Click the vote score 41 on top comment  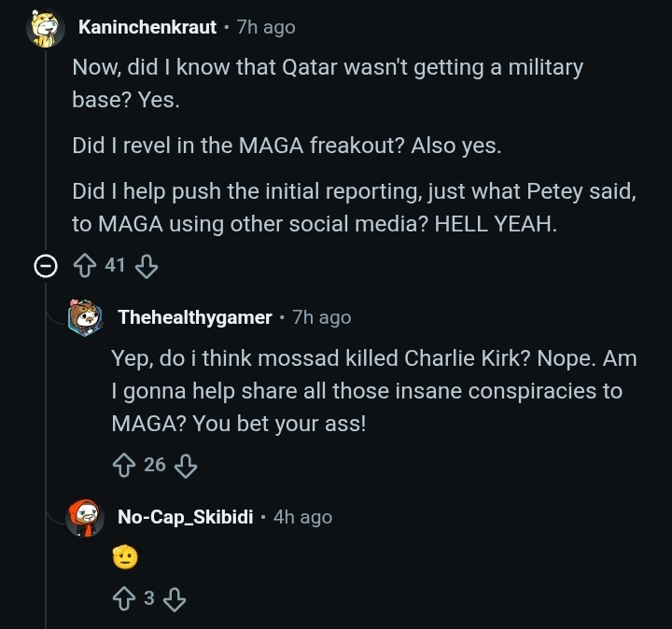tap(115, 266)
